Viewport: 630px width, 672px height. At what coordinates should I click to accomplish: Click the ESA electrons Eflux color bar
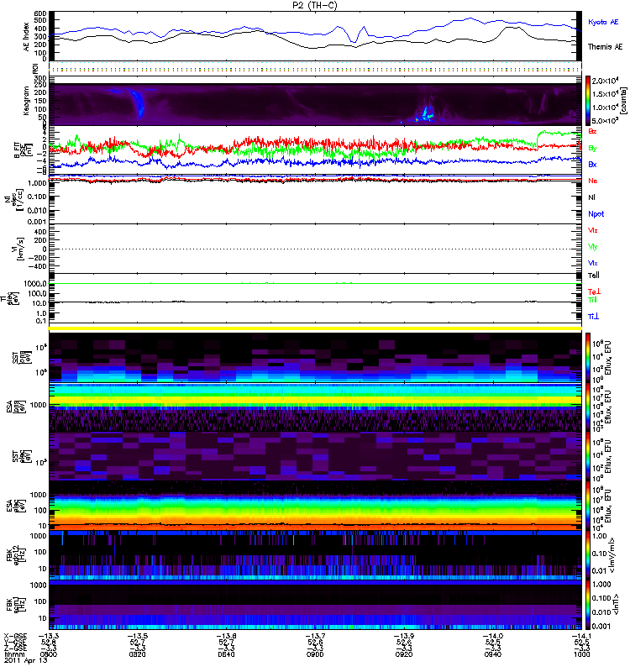pos(588,506)
